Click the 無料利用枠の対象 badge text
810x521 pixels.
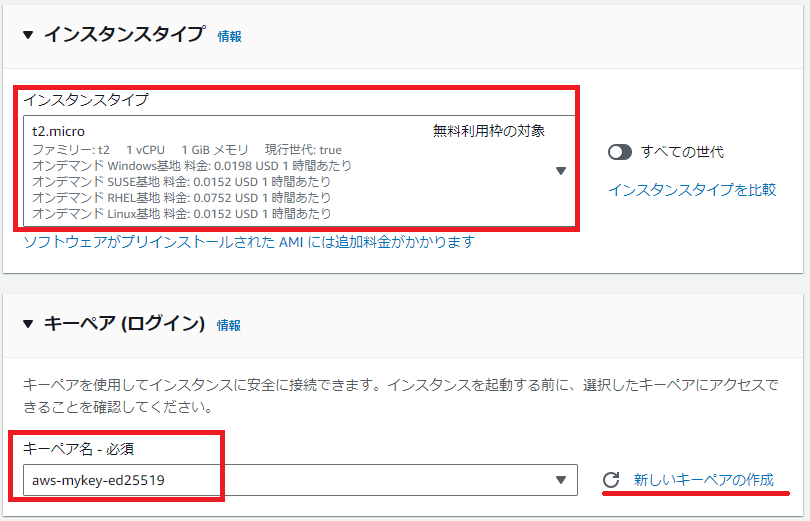click(489, 131)
